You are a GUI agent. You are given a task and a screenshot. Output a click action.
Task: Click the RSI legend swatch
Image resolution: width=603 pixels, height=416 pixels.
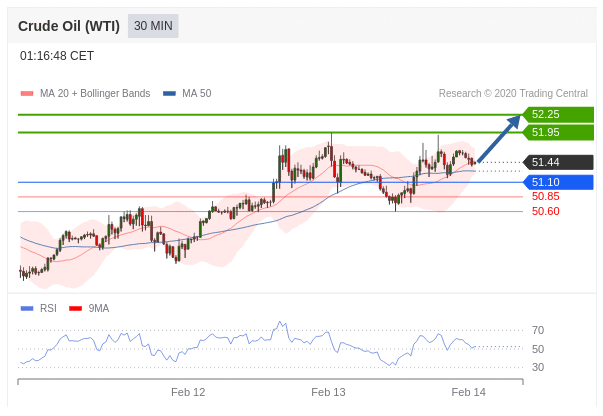27,308
